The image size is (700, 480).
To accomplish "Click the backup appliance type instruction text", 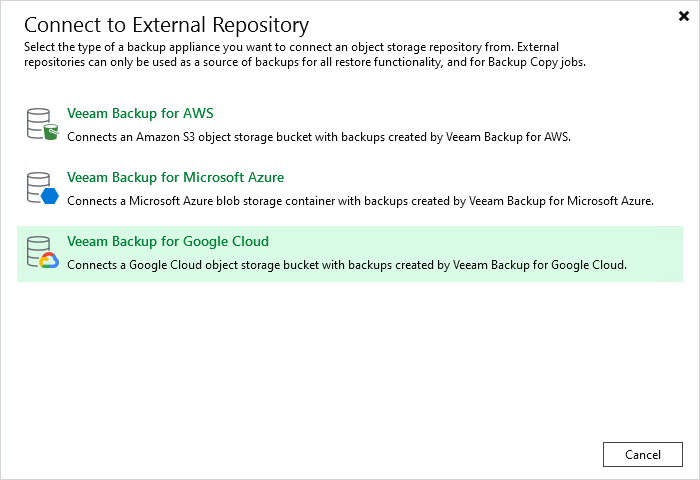I will 305,54.
